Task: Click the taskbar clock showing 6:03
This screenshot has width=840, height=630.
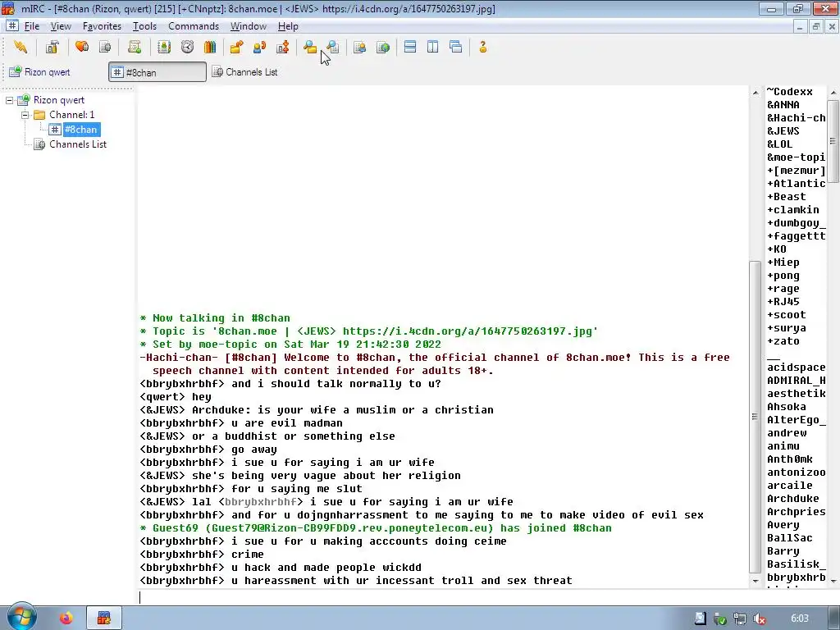Action: coord(800,619)
